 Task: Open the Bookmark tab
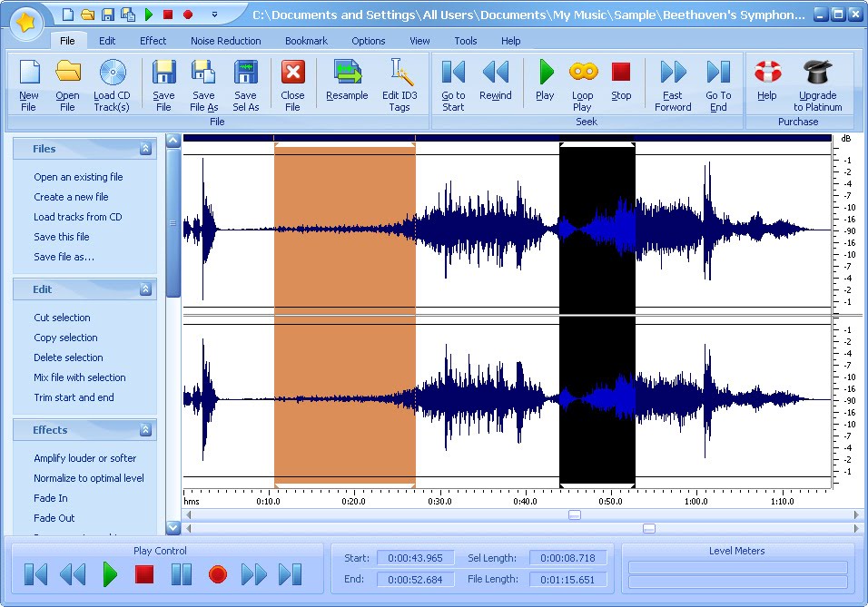click(x=306, y=41)
